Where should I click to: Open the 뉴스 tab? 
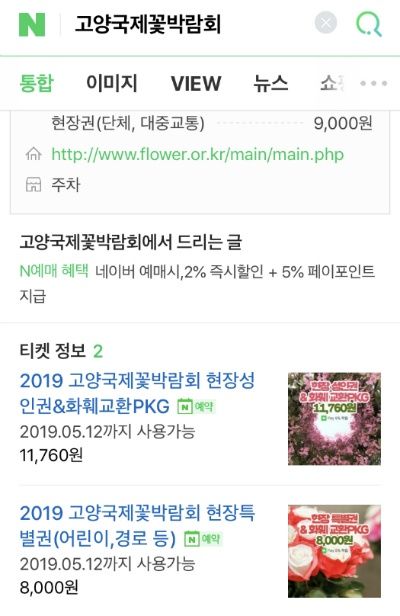tap(271, 83)
